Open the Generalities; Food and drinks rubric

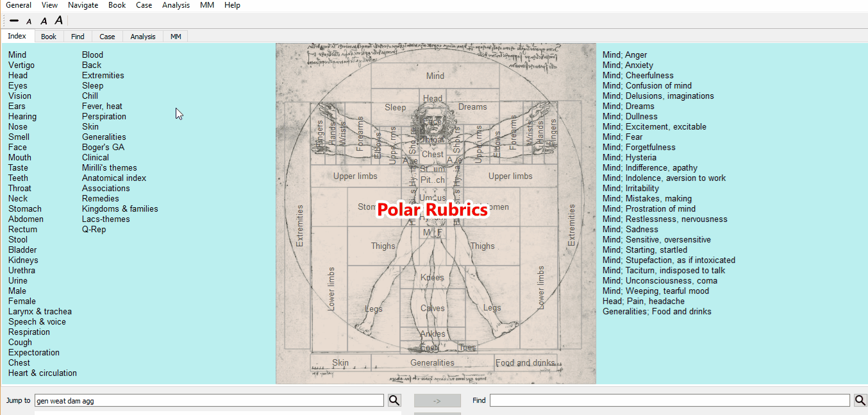(656, 312)
